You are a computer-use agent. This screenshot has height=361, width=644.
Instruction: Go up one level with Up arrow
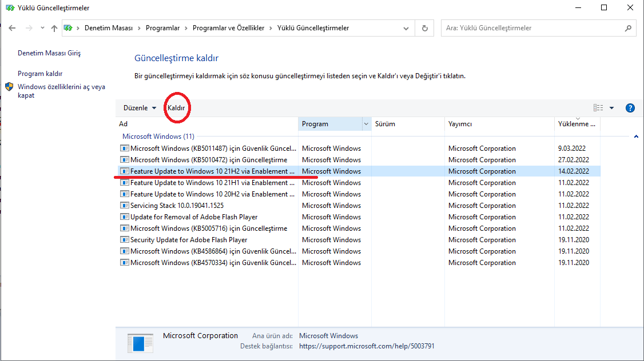54,28
